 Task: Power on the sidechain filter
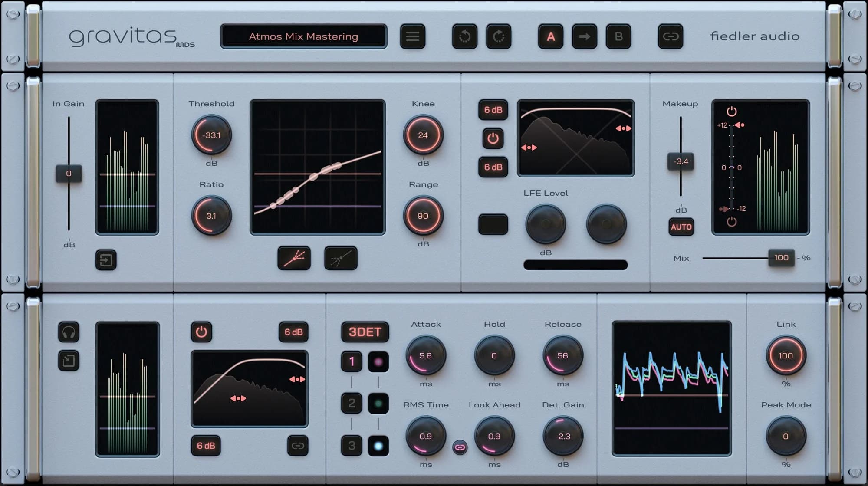202,333
